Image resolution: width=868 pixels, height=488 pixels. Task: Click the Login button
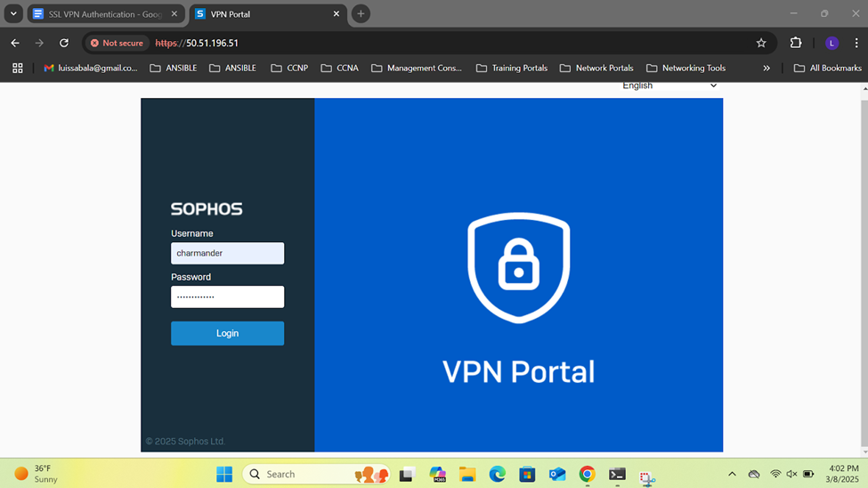pyautogui.click(x=228, y=333)
